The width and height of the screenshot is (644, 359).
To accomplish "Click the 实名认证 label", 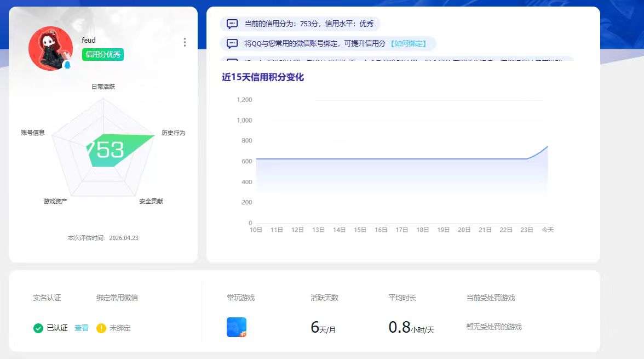I will point(47,298).
